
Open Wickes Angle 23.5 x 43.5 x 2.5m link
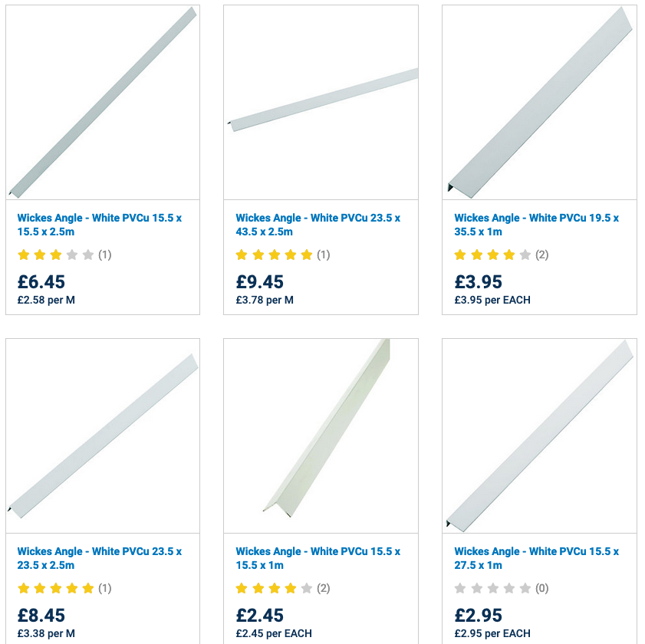coord(318,225)
